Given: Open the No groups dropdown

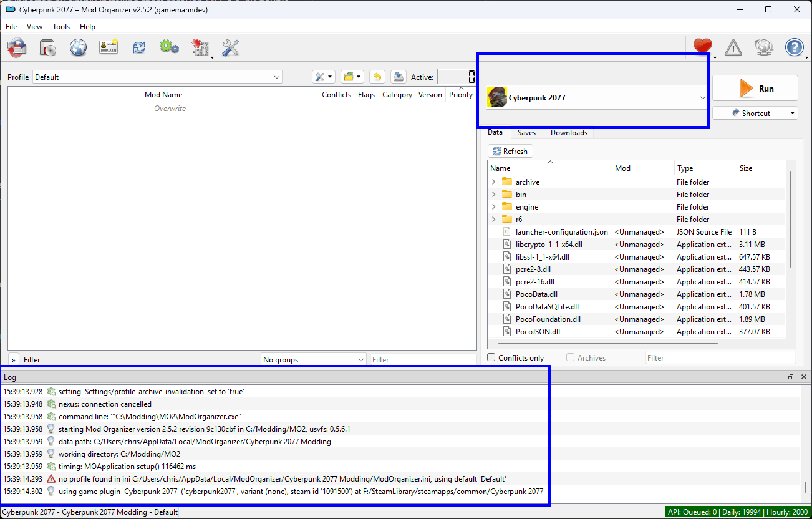Looking at the screenshot, I should pos(314,359).
